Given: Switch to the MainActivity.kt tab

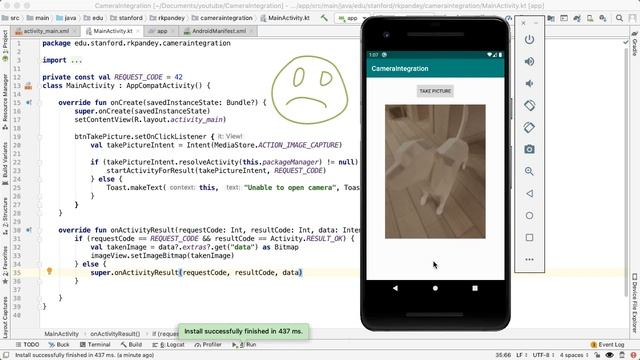Looking at the screenshot, I should (x=113, y=31).
